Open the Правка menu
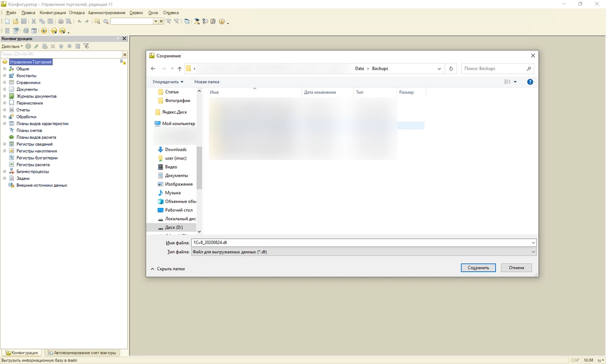This screenshot has height=364, width=606. tap(29, 13)
